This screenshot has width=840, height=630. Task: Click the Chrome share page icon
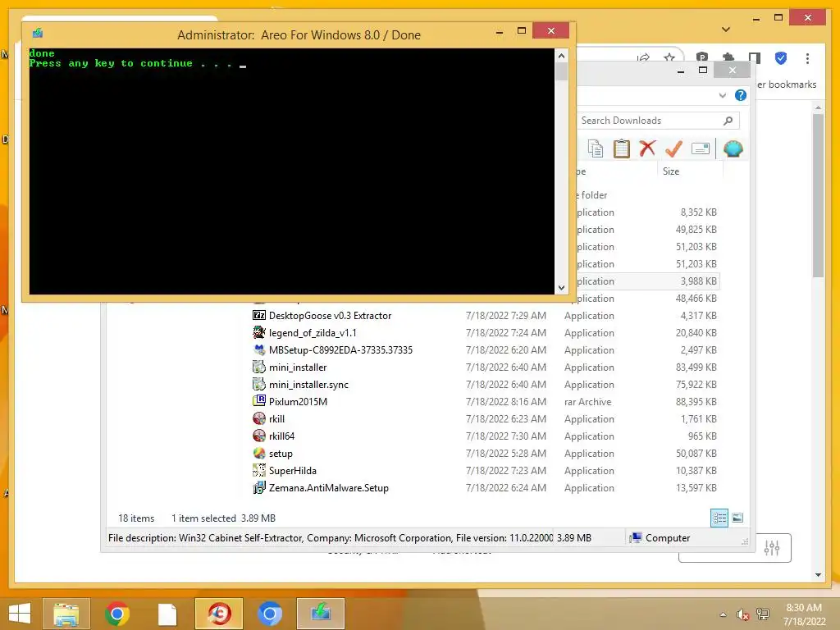click(643, 58)
